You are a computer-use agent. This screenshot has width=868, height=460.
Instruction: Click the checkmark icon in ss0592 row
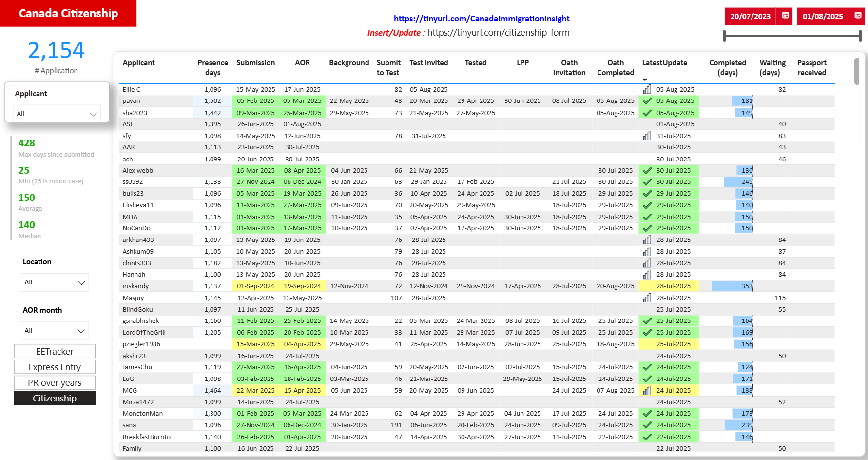(647, 182)
